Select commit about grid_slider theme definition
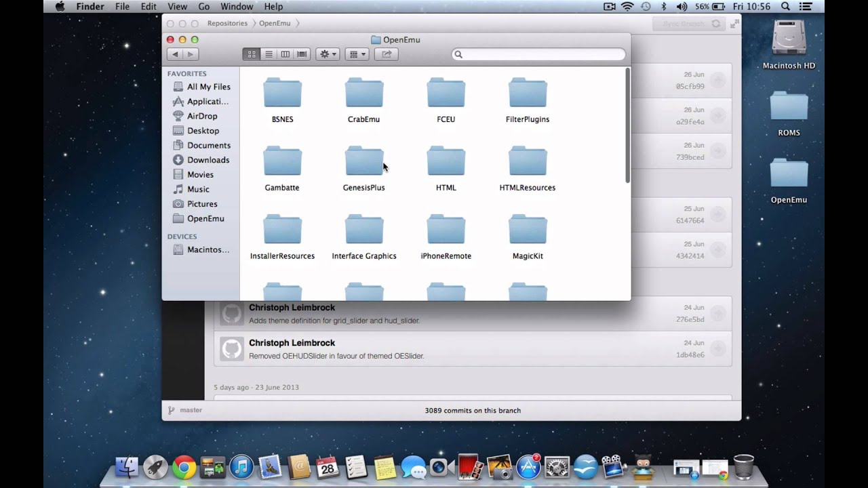868x488 pixels. 473,313
